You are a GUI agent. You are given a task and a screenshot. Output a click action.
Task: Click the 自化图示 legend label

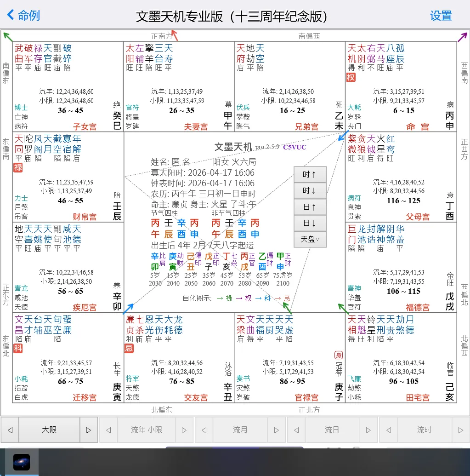tap(197, 298)
